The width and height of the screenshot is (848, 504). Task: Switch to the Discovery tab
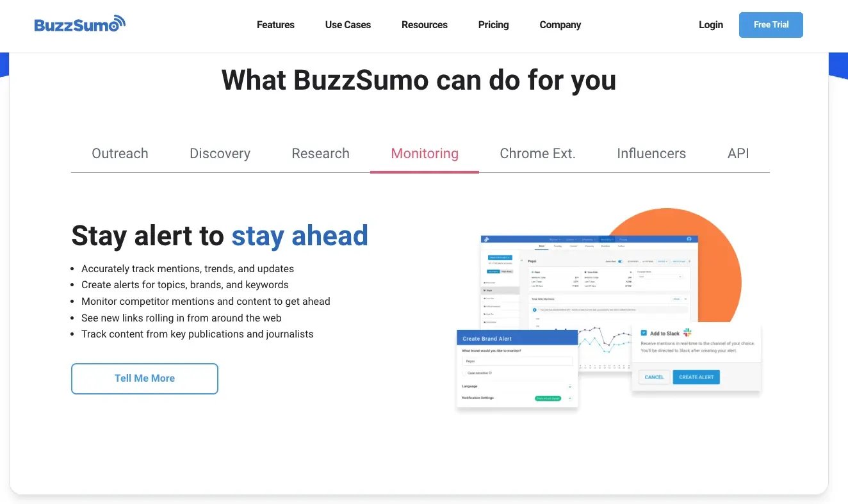pos(220,154)
